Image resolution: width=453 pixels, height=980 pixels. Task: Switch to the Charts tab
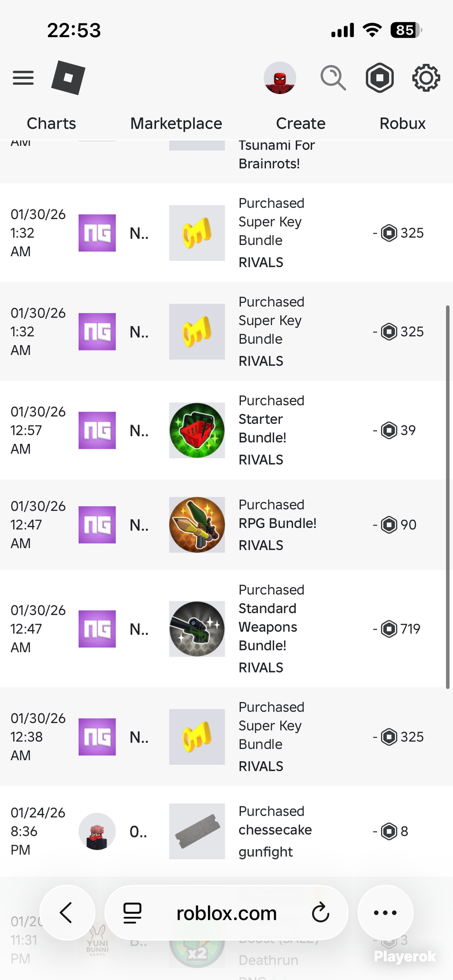[51, 123]
